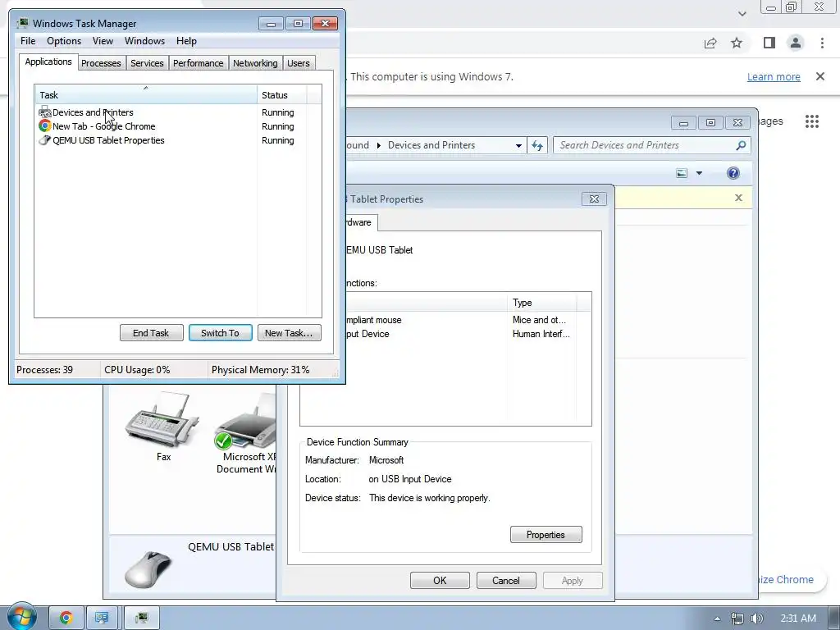Dismiss the Windows 7 warning infobar
The image size is (840, 630).
tap(820, 76)
